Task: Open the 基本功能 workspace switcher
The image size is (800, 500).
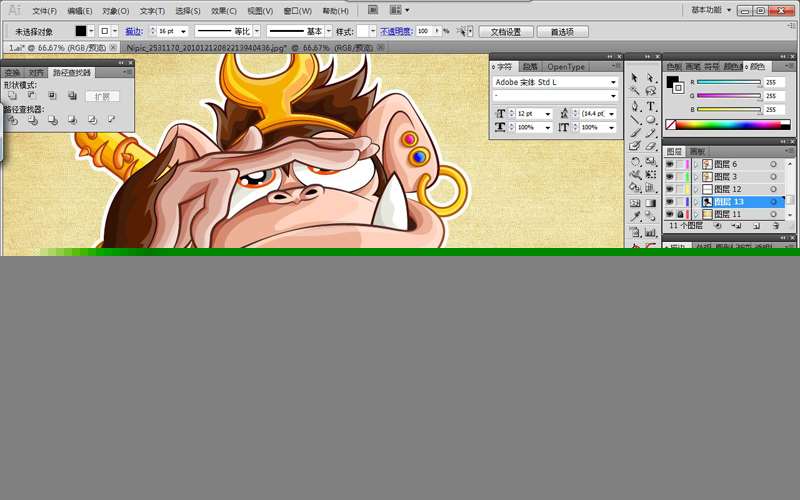Action: (711, 10)
